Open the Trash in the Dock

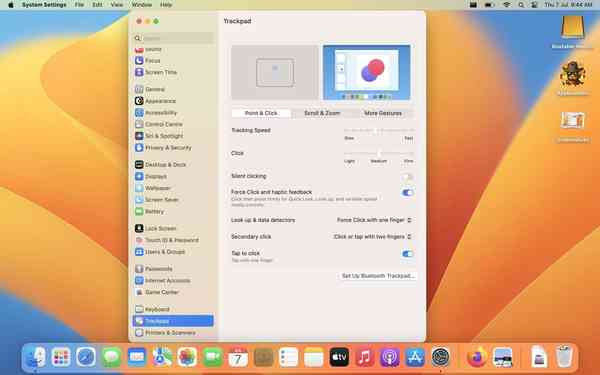pos(564,357)
